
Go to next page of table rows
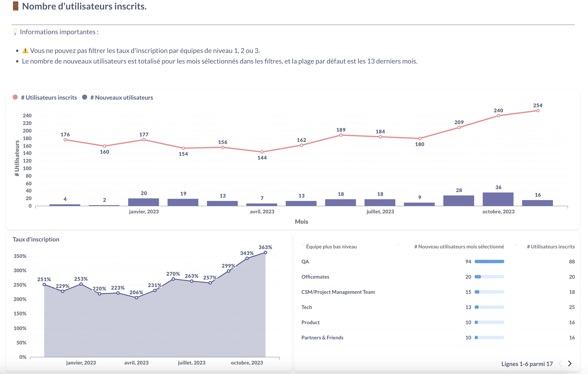pos(570,363)
